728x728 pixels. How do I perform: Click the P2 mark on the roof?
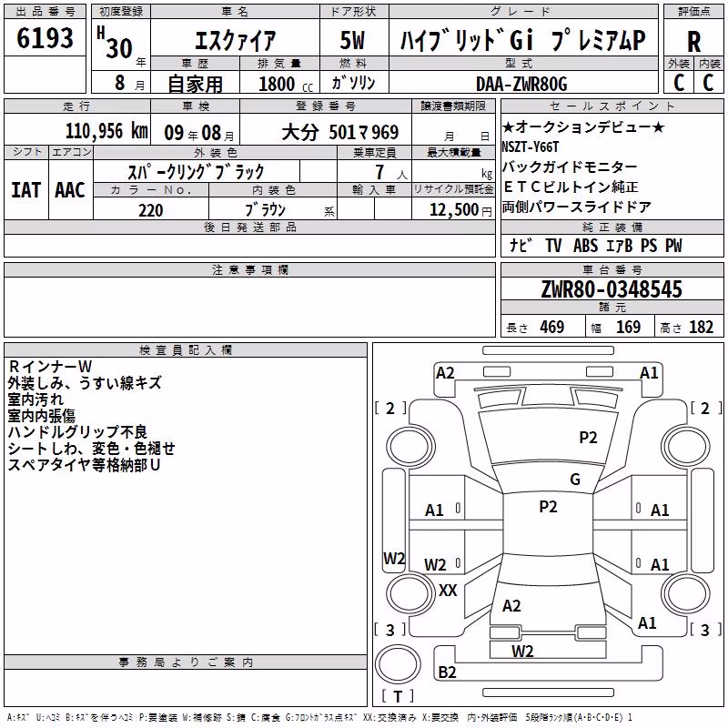(x=548, y=506)
